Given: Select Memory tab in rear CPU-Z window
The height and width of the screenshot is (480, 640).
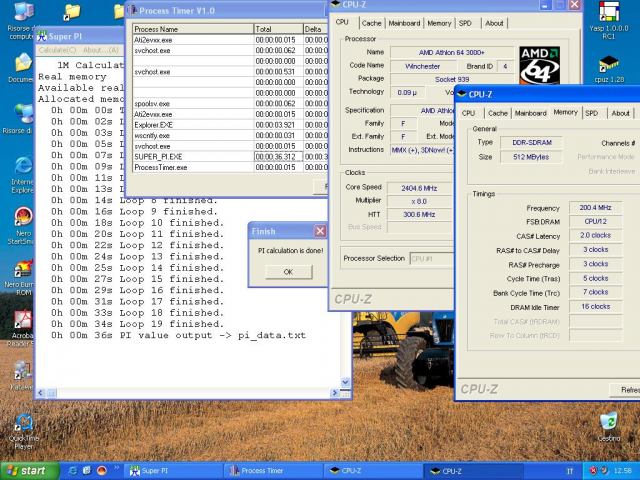Looking at the screenshot, I should (x=439, y=23).
